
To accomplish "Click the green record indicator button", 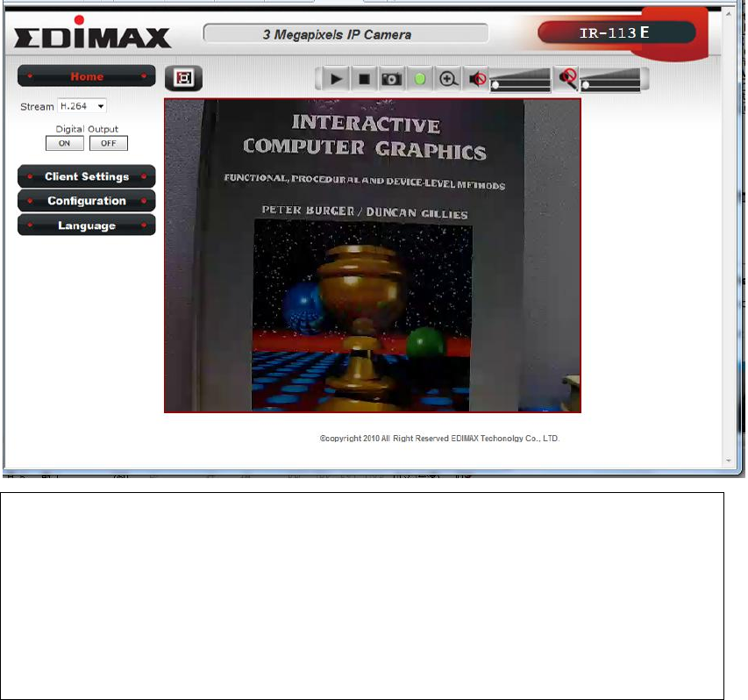I will 420,79.
